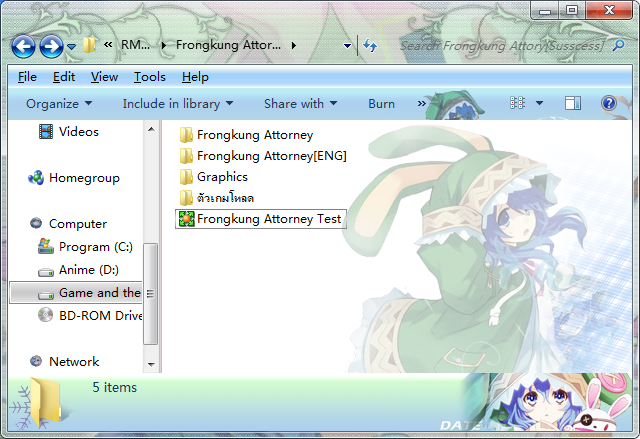Open the address bar history dropdown
Screen dimensions: 640x439
pyautogui.click(x=347, y=46)
